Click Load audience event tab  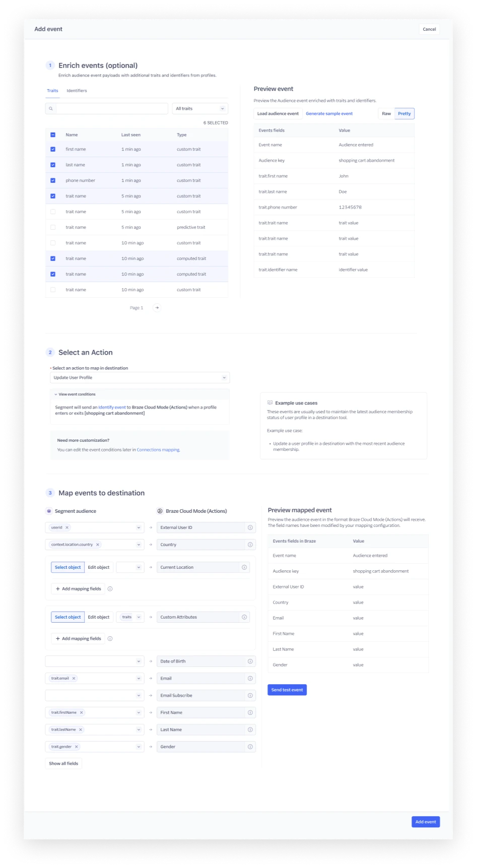point(278,113)
